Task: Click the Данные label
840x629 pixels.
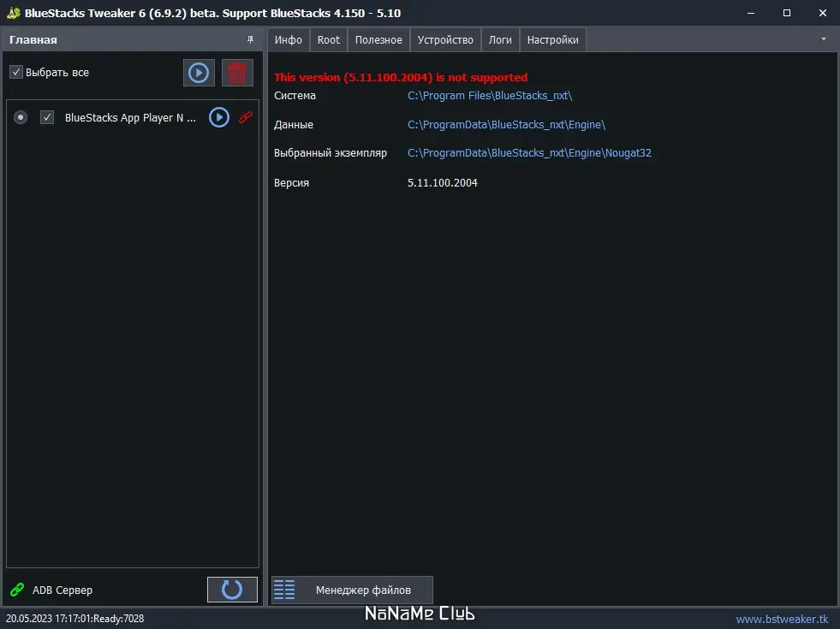Action: pyautogui.click(x=294, y=125)
